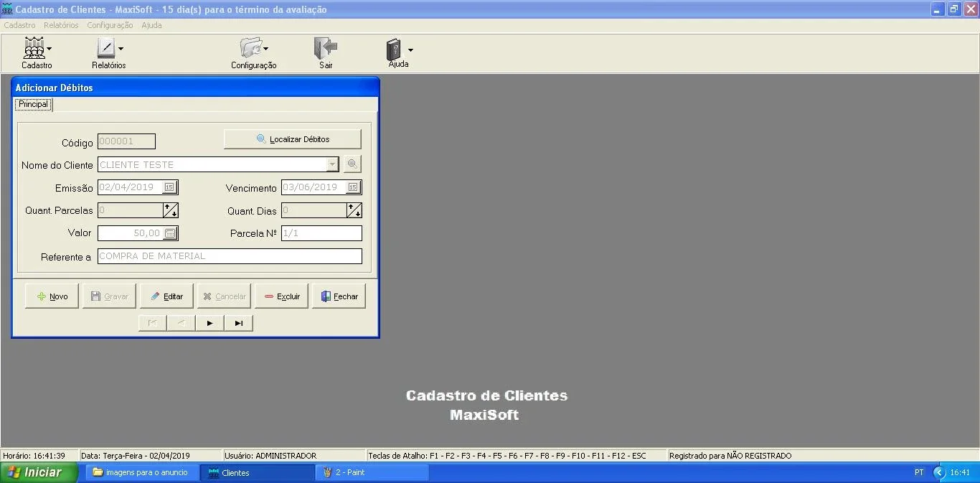The height and width of the screenshot is (483, 980).
Task: Click the Excluir button
Action: tap(281, 296)
